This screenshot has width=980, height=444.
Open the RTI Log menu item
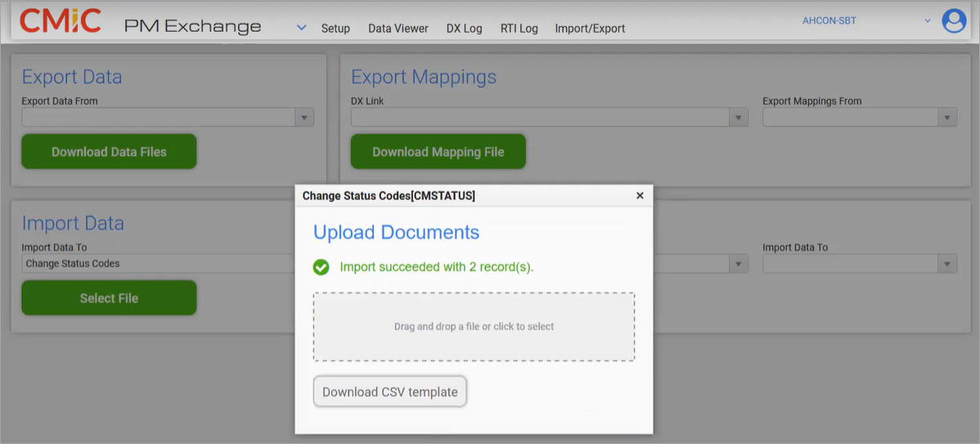(x=519, y=29)
